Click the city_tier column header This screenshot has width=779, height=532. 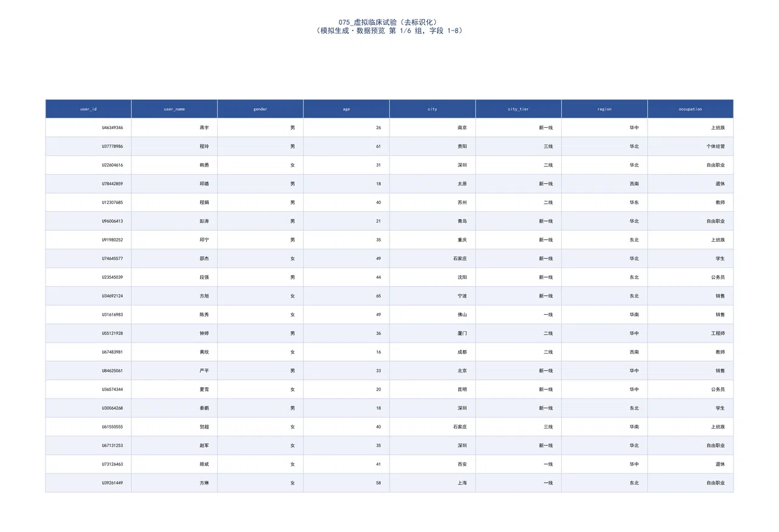pos(519,109)
